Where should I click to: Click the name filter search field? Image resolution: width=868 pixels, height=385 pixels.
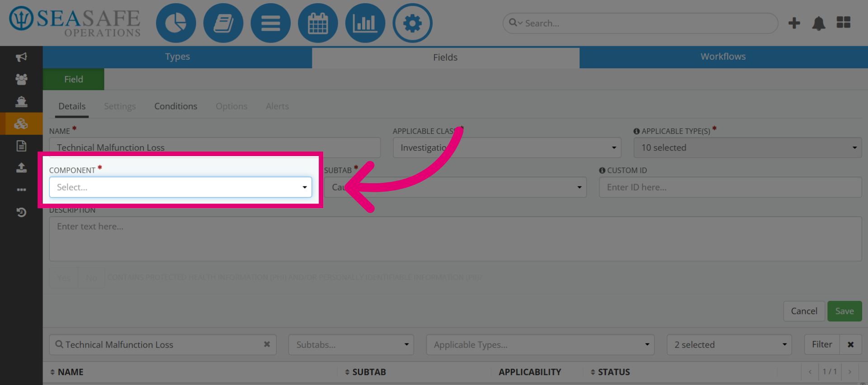tap(163, 345)
